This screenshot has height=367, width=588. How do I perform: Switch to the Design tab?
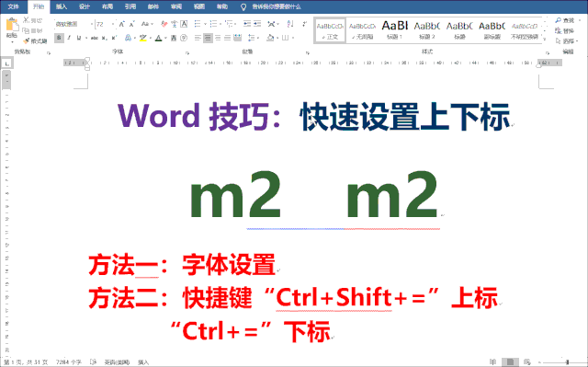click(85, 6)
